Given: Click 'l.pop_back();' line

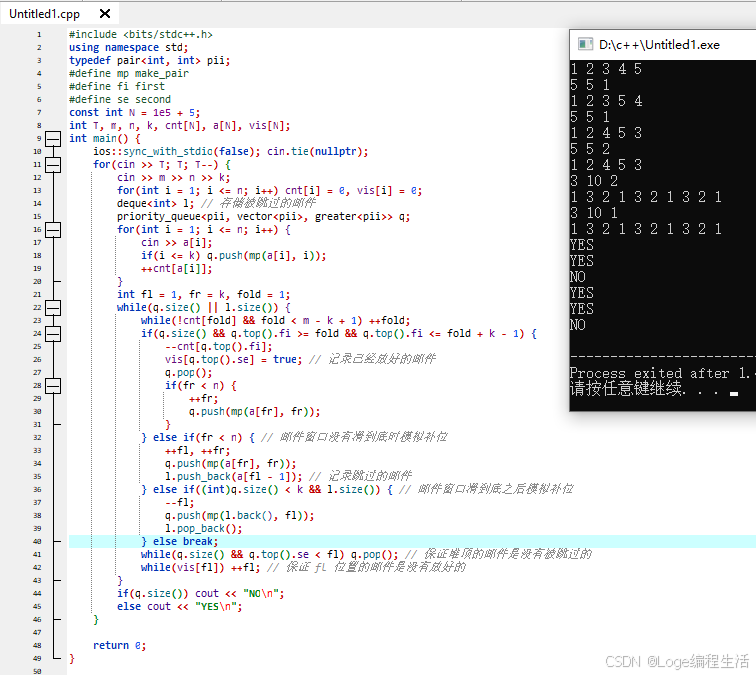Looking at the screenshot, I should click(203, 529).
